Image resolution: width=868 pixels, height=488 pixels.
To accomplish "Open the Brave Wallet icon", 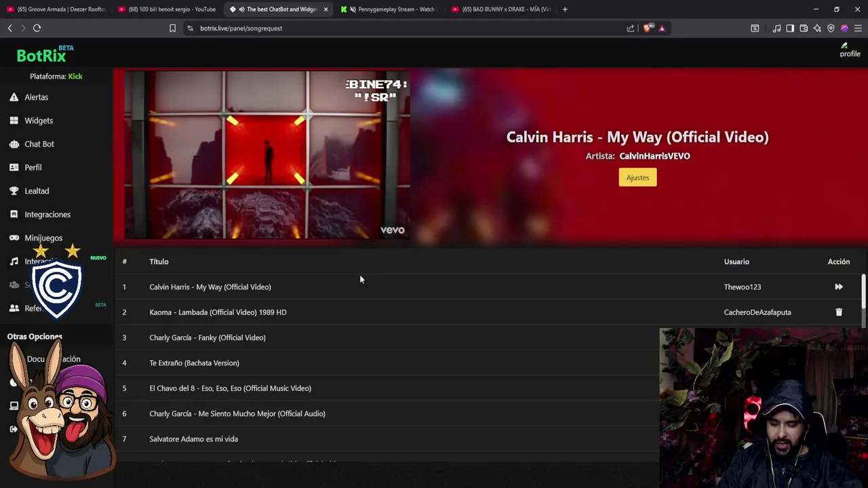I will (804, 28).
